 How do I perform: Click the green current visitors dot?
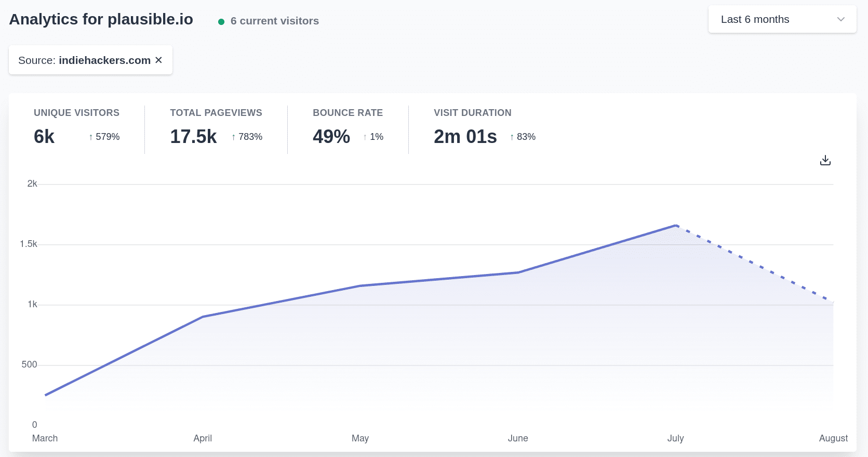point(221,22)
